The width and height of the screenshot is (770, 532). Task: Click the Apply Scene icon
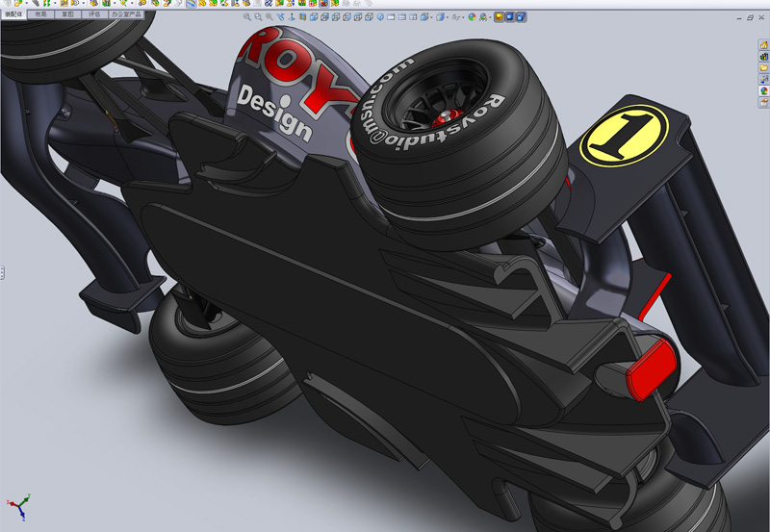click(x=483, y=17)
